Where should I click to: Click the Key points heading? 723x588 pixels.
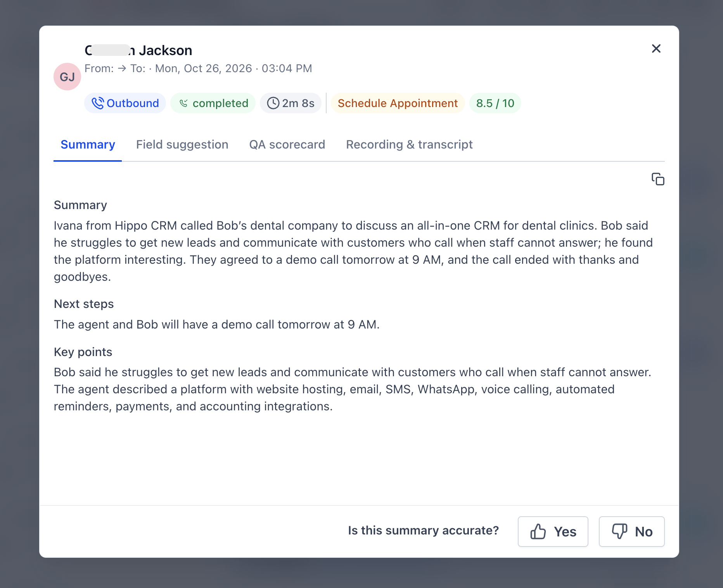pos(83,352)
